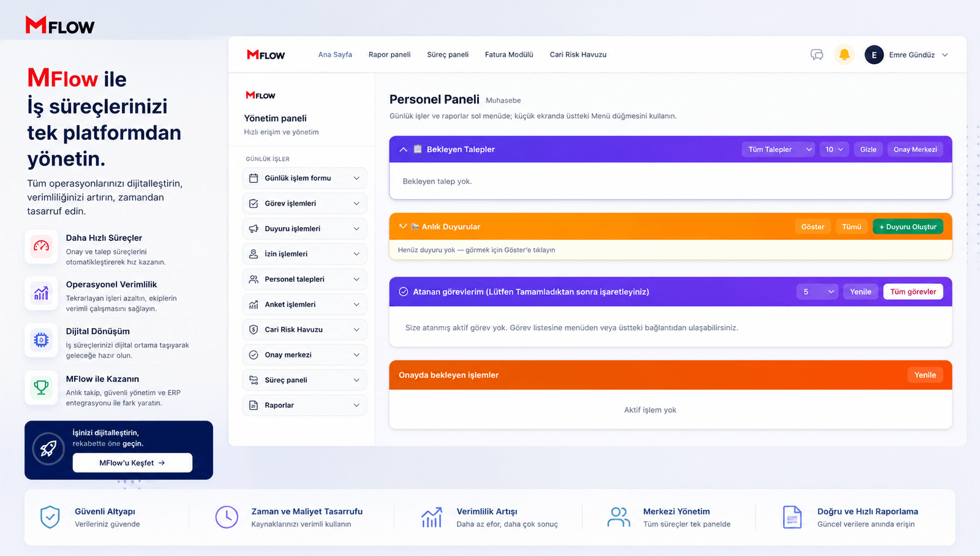
Task: Click the Göster button in Anlık Duyurular
Action: tap(813, 227)
